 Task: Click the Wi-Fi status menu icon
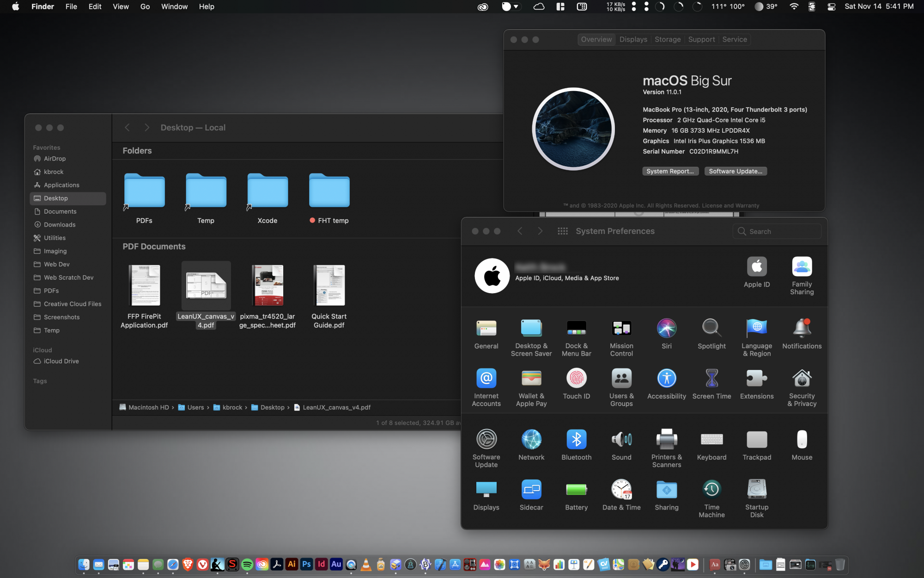coord(794,6)
